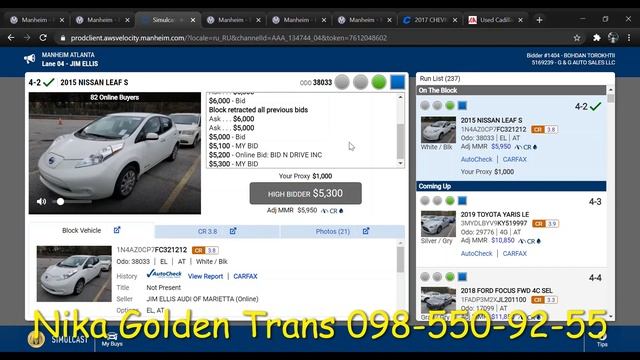This screenshot has height=360, width=640.
Task: Click the Toyota Yaris thumbnail in run list
Action: 438,224
